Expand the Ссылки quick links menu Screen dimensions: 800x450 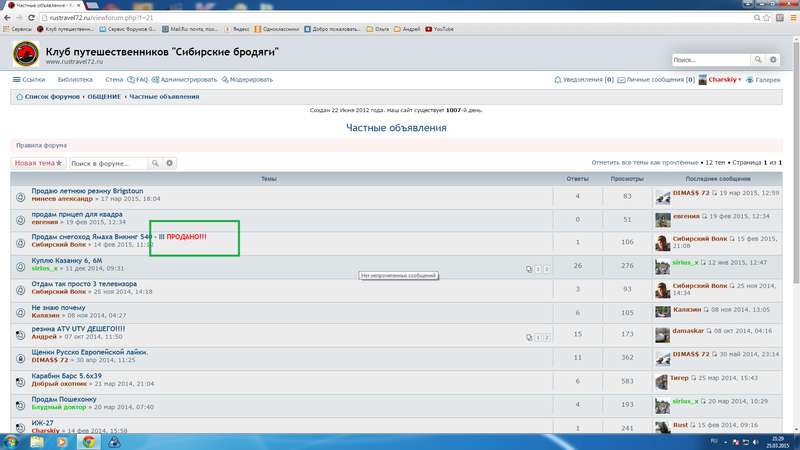29,79
